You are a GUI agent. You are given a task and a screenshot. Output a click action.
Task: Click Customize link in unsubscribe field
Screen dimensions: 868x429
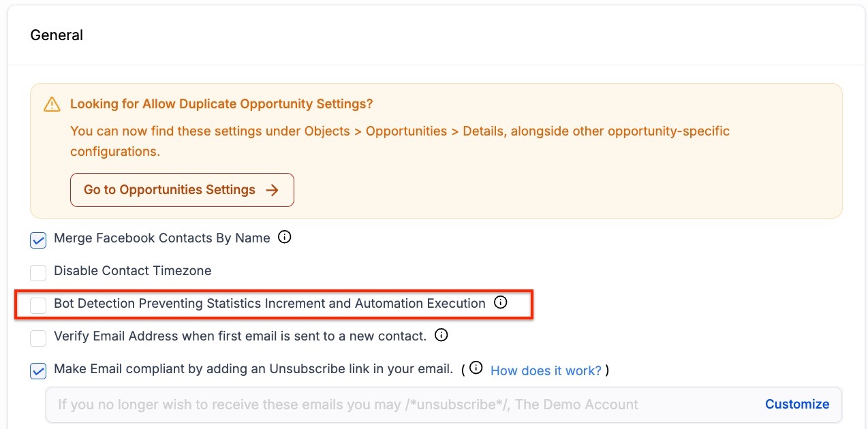click(x=796, y=404)
